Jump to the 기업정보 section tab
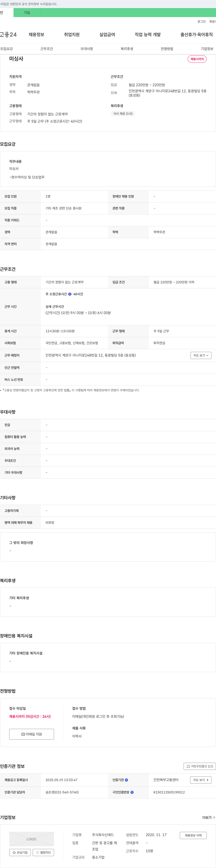The height and width of the screenshot is (868, 216). (207, 49)
